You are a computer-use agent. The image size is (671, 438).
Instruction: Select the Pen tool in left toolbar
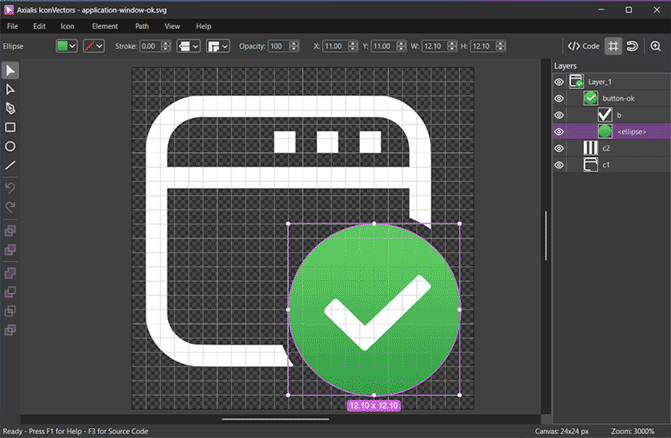10,108
